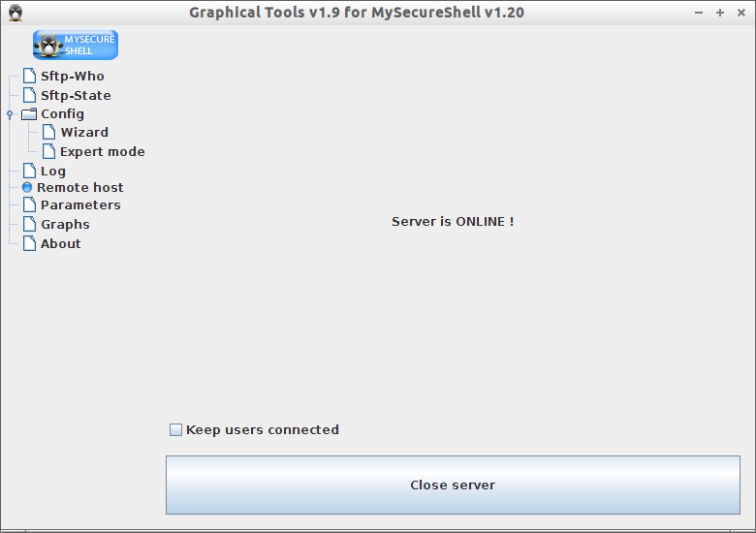Open the Graphs entry

(65, 225)
